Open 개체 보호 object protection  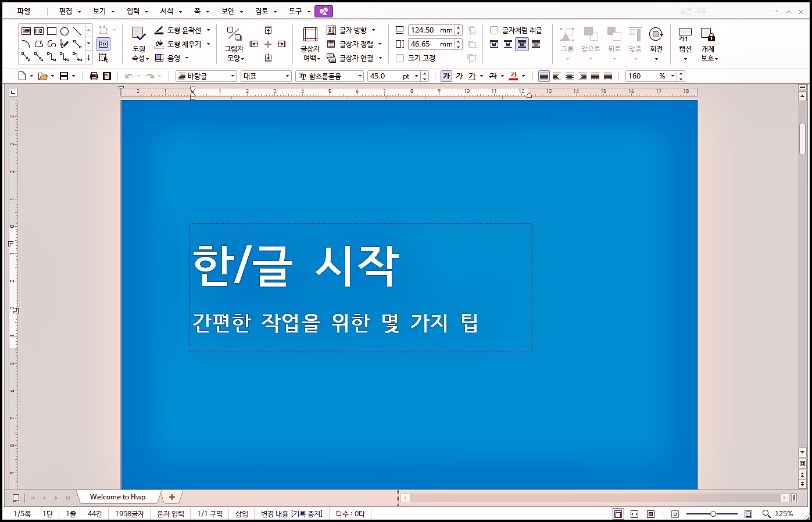click(x=708, y=44)
